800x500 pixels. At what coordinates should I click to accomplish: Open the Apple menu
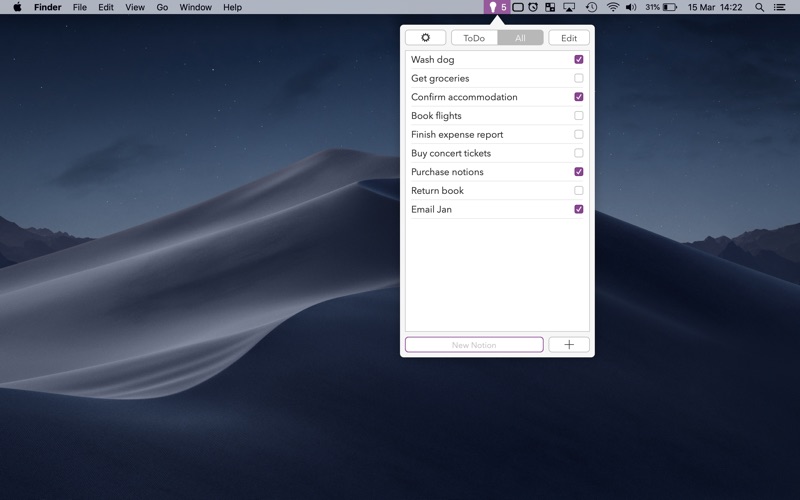point(17,7)
